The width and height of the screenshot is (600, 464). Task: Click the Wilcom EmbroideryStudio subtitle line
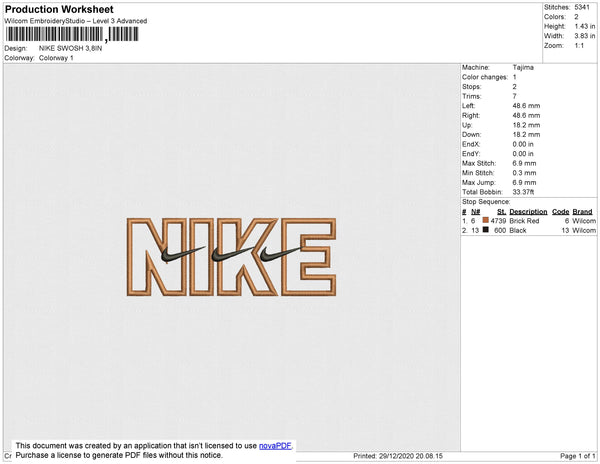coord(75,21)
